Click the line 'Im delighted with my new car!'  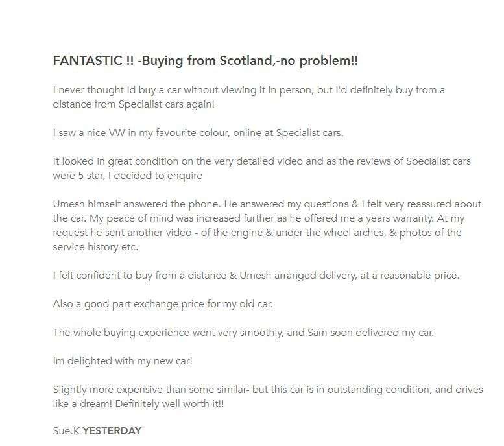[x=123, y=361]
